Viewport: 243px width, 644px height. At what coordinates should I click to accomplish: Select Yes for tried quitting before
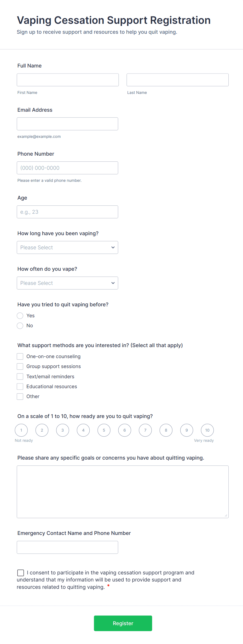[20, 316]
